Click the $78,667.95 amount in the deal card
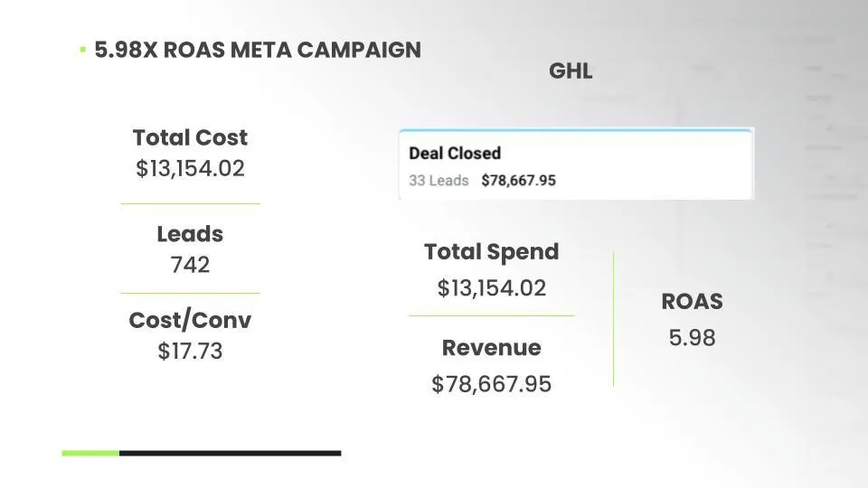 click(x=518, y=181)
